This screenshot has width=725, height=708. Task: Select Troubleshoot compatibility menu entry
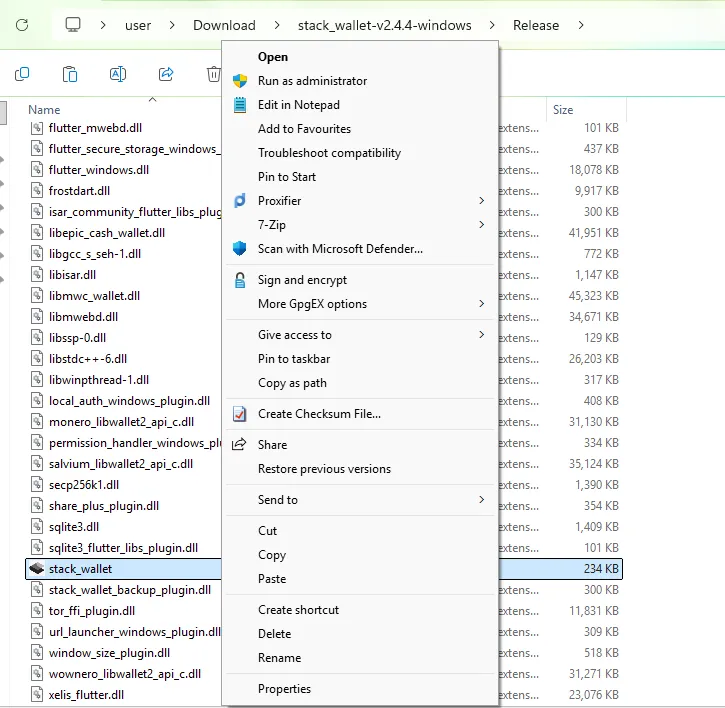point(360,153)
